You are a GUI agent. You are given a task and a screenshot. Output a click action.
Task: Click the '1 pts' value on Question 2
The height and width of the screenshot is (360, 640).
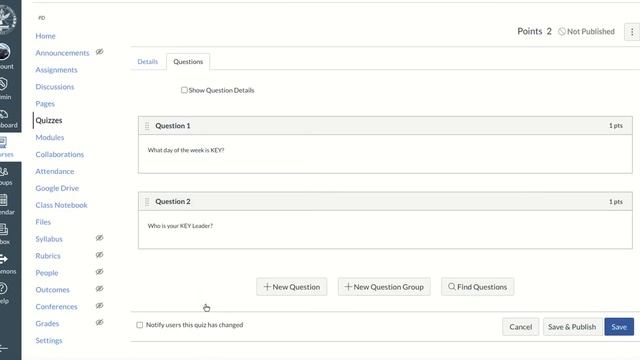pos(616,202)
